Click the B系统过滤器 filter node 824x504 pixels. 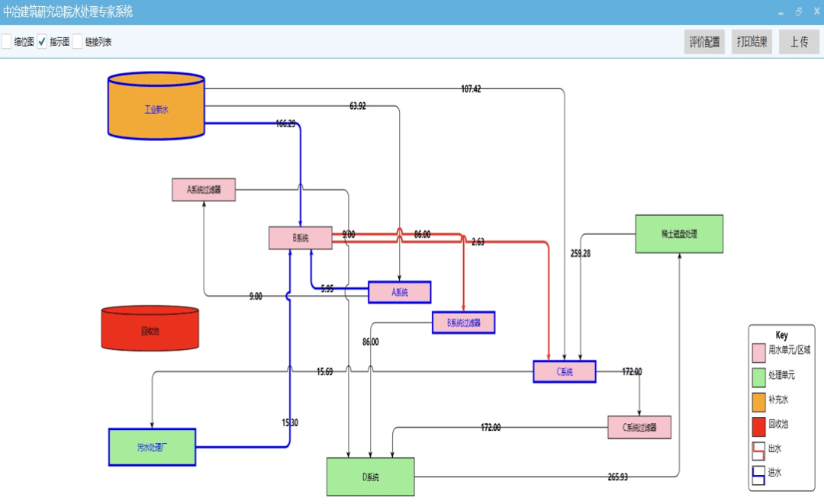(464, 323)
